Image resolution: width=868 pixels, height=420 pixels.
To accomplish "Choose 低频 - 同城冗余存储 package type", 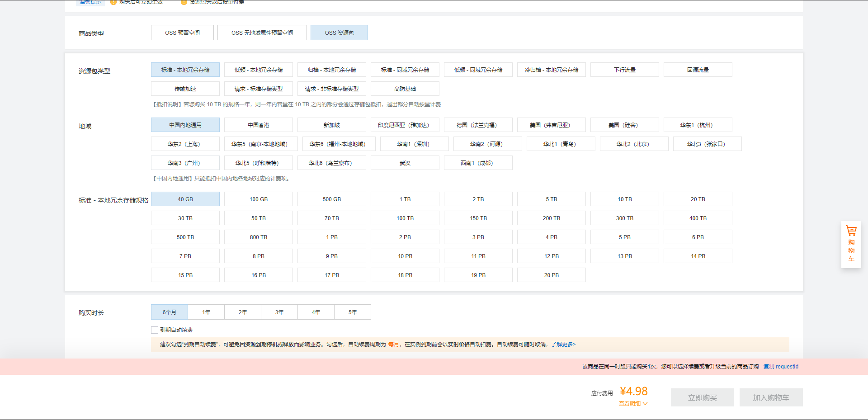I will point(478,70).
